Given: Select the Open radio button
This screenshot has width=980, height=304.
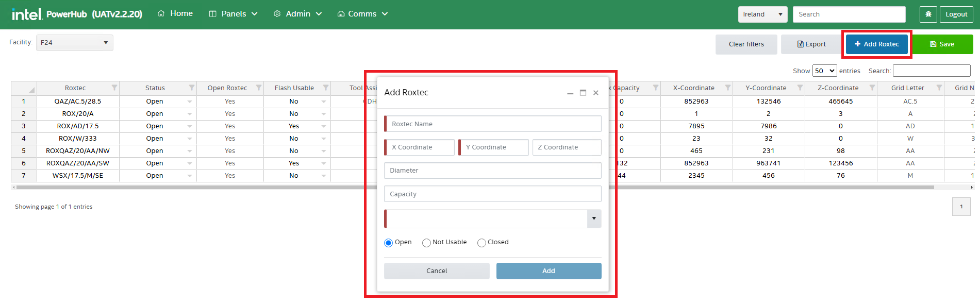Looking at the screenshot, I should point(389,243).
